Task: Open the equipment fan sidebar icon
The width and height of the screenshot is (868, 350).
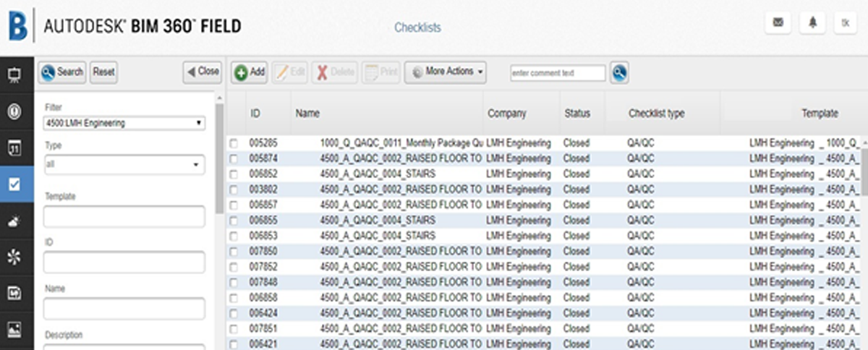Action: click(14, 257)
